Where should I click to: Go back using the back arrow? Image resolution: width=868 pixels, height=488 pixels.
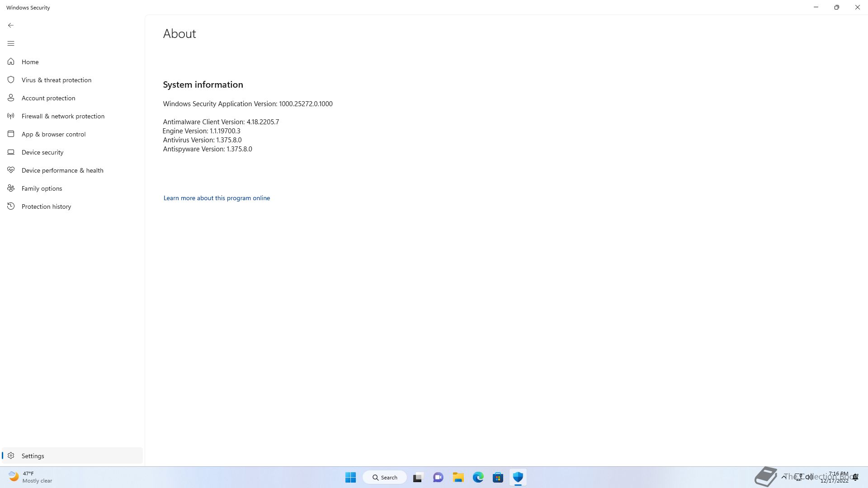point(11,25)
